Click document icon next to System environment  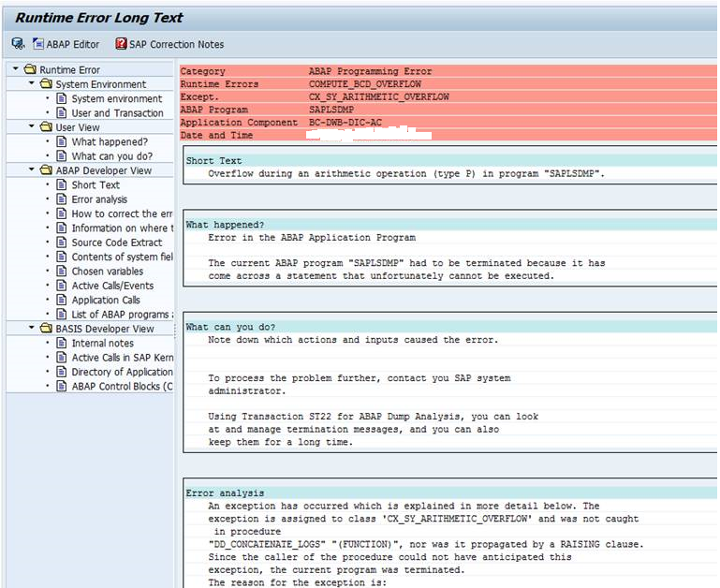coord(62,98)
